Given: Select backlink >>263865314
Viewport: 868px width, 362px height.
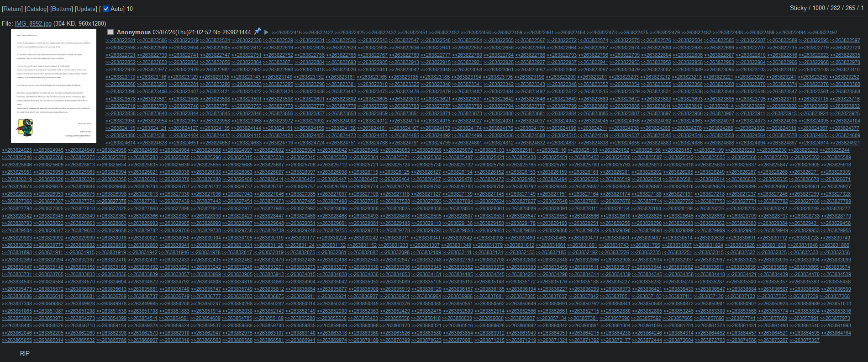Looking at the screenshot, I should 48,340.
